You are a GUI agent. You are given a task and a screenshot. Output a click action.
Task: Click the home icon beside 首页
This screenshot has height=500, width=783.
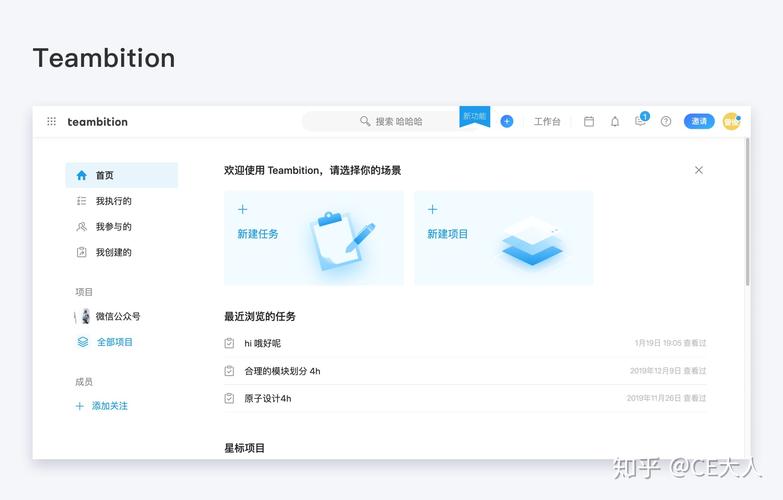pos(81,175)
